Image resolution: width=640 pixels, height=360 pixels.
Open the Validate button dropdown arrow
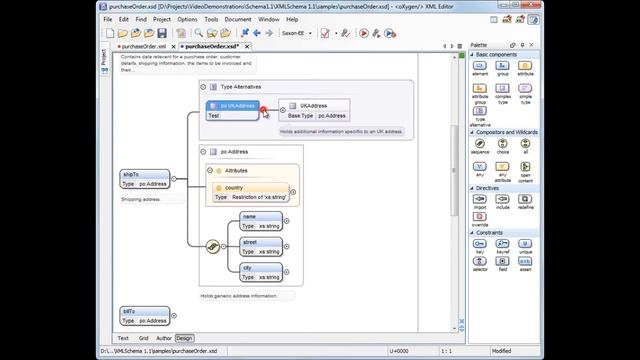[336, 33]
